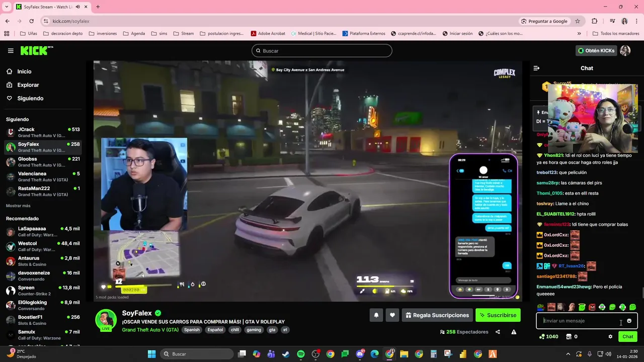Open the Stream bookmark folder

coord(184,34)
